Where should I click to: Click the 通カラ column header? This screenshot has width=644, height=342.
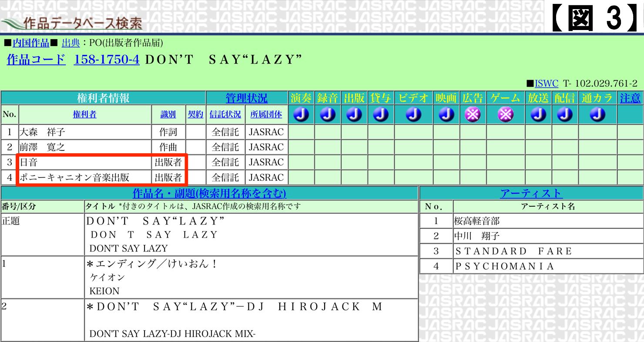pyautogui.click(x=598, y=98)
